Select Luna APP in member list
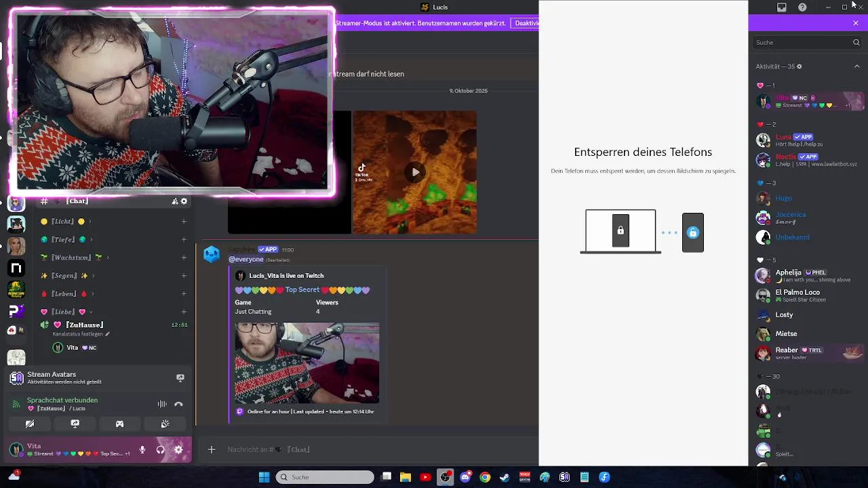Viewport: 868px width, 488px height. [807, 140]
